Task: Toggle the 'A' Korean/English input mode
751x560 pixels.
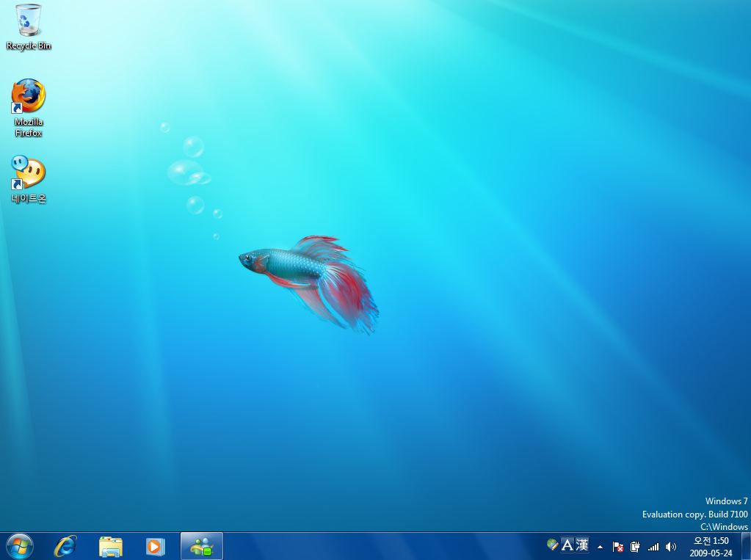Action: pyautogui.click(x=567, y=545)
